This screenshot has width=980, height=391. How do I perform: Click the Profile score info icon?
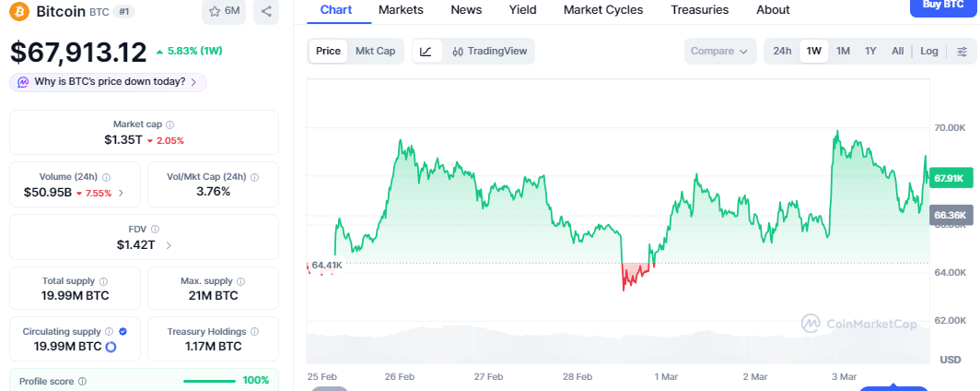tap(82, 381)
